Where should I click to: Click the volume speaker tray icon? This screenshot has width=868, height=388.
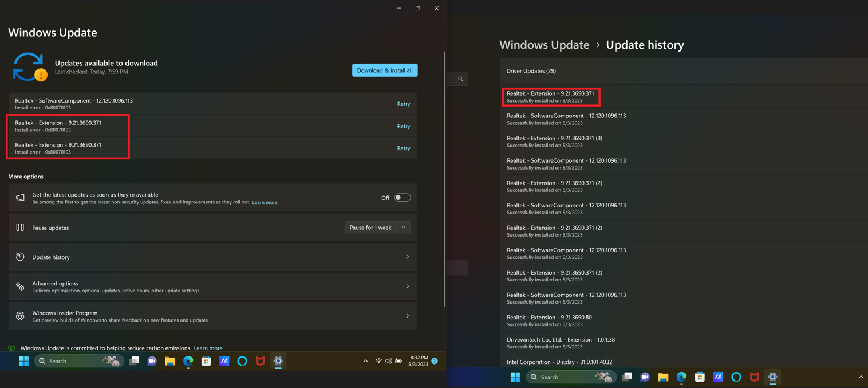389,361
